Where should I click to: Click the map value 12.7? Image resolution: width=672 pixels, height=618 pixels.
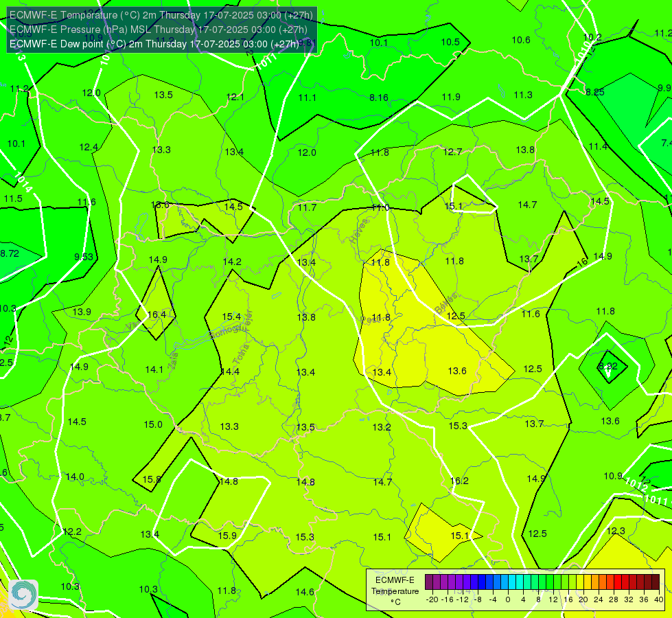(x=452, y=152)
